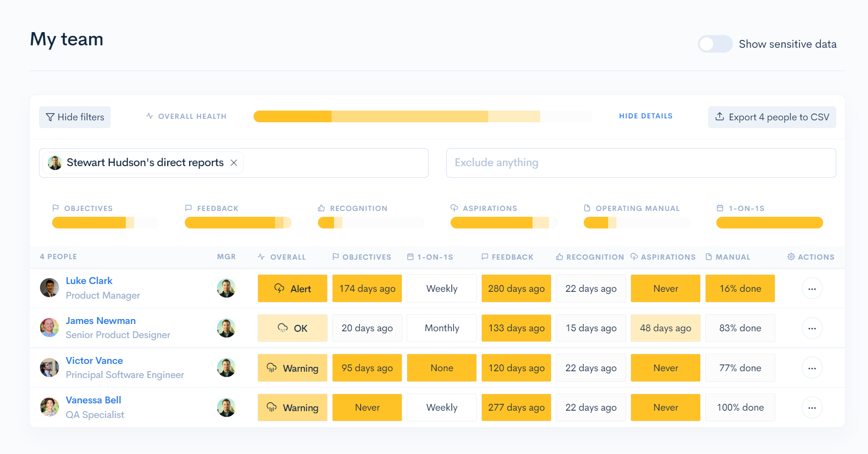Viewport: 868px width, 454px height.
Task: Open actions menu for Luke Clark
Action: tap(812, 289)
